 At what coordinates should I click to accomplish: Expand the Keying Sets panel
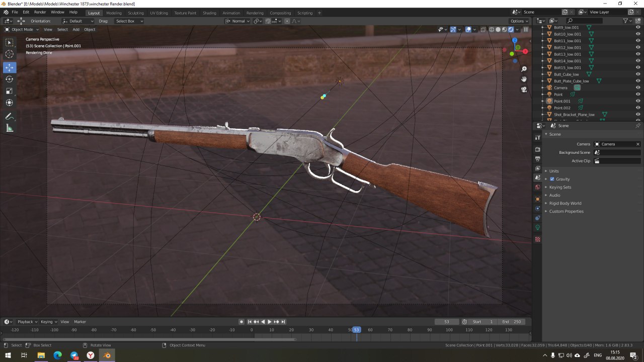560,187
